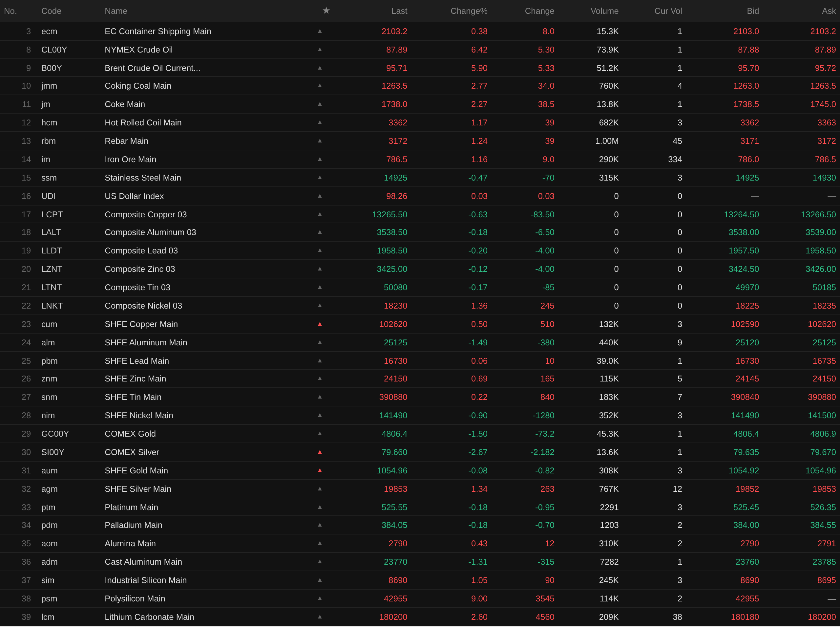This screenshot has height=629, width=840.
Task: Toggle the triangle marker for COMEX Gold row
Action: click(x=320, y=433)
